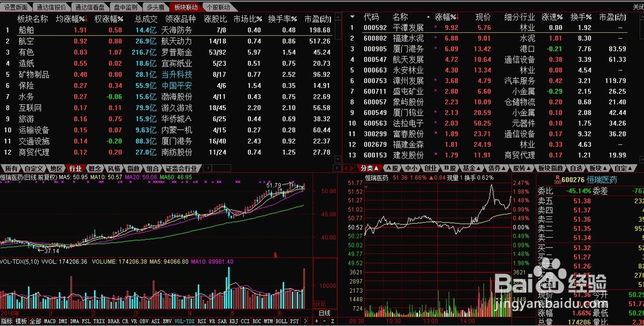The height and width of the screenshot is (326, 644).
Task: Zoom out chart with the - button
Action: (x=325, y=321)
